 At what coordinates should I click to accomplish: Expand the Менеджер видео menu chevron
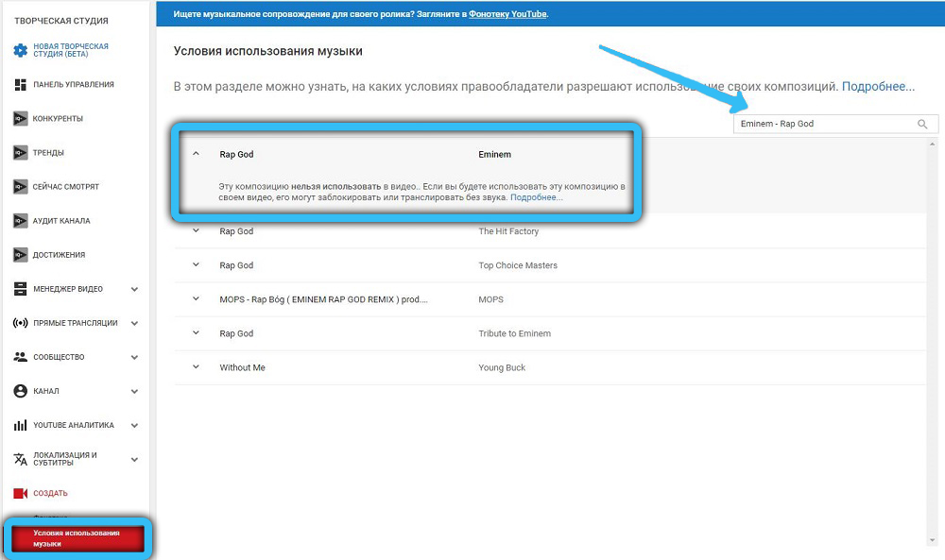[x=134, y=289]
